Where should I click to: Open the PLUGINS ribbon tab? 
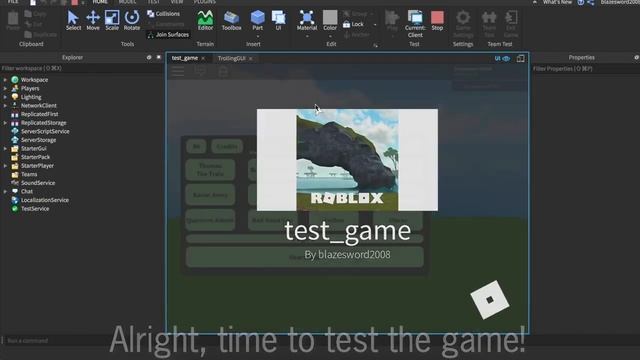[204, 2]
